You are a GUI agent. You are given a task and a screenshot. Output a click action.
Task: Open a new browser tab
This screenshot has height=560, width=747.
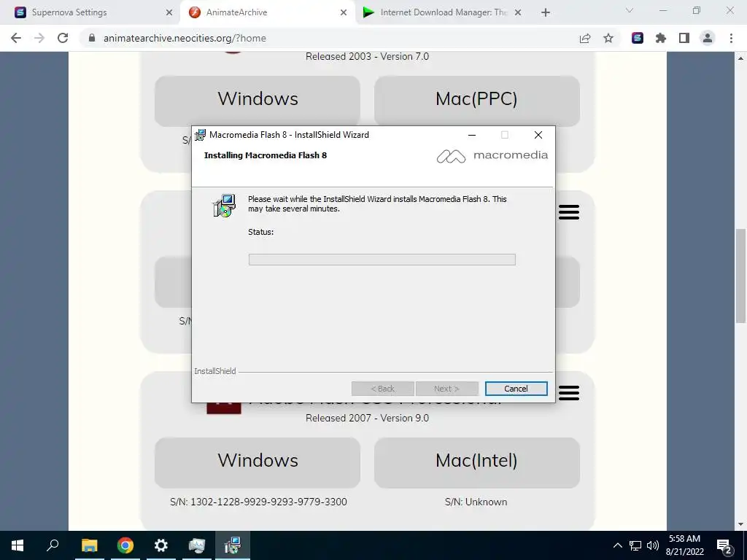546,13
